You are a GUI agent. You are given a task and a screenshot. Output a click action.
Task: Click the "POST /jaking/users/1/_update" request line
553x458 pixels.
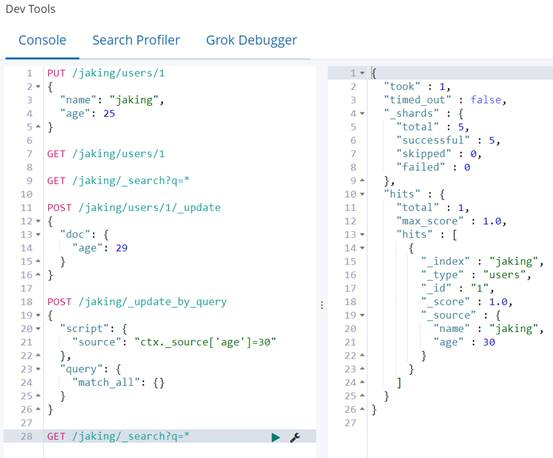tap(134, 208)
